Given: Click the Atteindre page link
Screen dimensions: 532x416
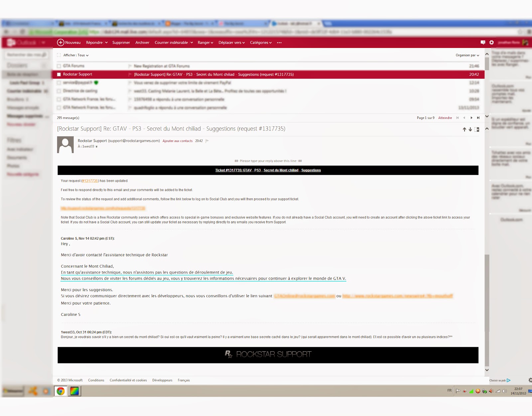Looking at the screenshot, I should [445, 118].
